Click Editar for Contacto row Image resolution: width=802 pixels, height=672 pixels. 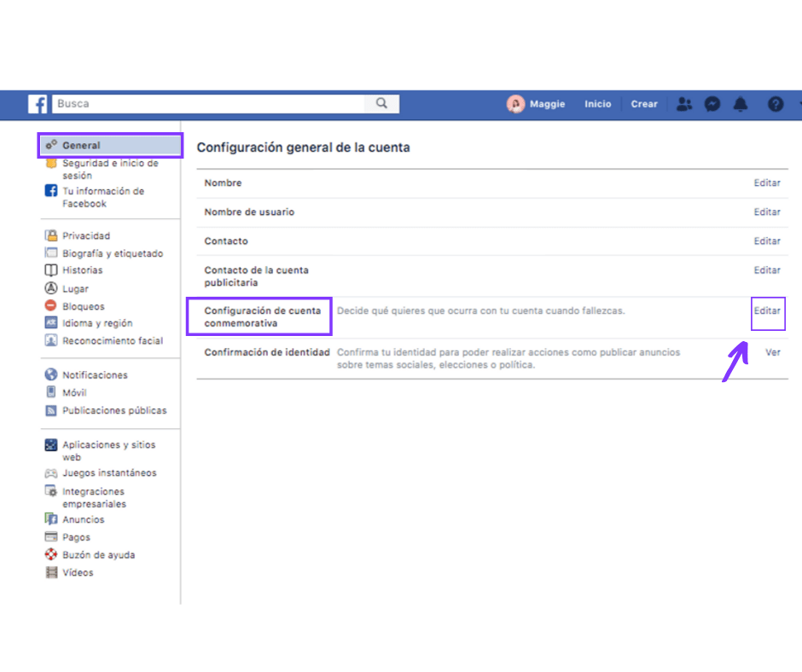(767, 240)
